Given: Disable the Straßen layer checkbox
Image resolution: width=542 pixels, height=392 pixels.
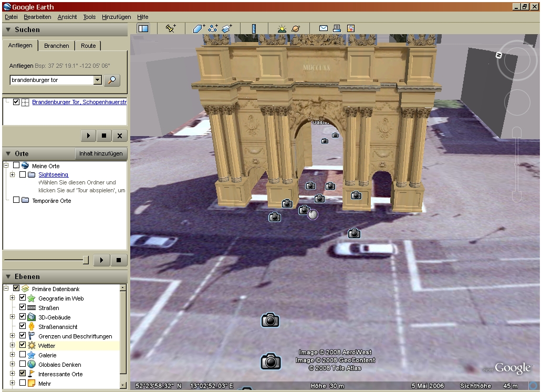Looking at the screenshot, I should (x=23, y=307).
